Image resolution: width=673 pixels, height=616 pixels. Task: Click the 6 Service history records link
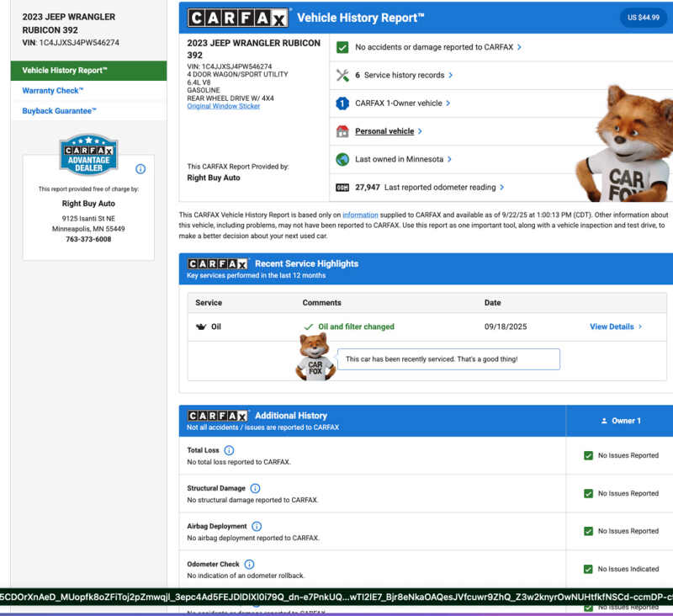tap(400, 75)
